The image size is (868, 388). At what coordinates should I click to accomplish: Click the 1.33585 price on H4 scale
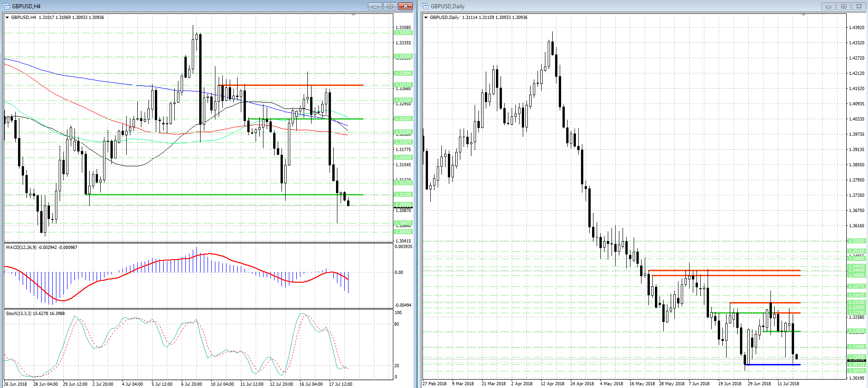tap(403, 28)
